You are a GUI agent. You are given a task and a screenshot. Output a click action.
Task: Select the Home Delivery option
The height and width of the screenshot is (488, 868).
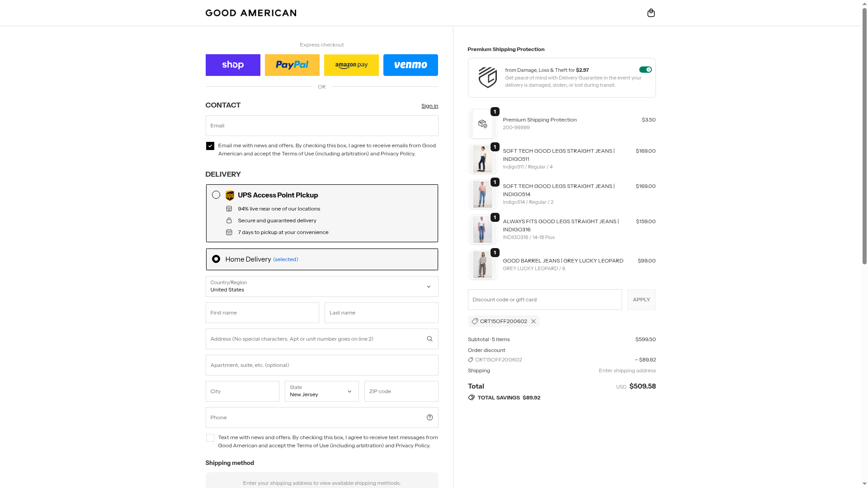(216, 259)
